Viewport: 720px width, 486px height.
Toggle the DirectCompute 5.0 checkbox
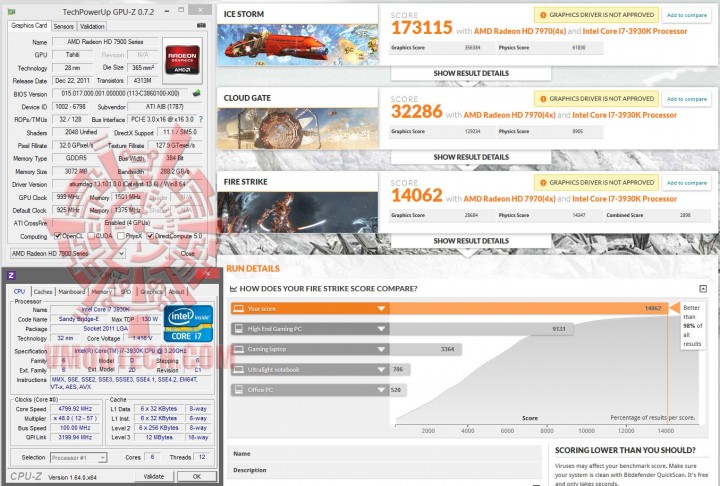click(150, 236)
